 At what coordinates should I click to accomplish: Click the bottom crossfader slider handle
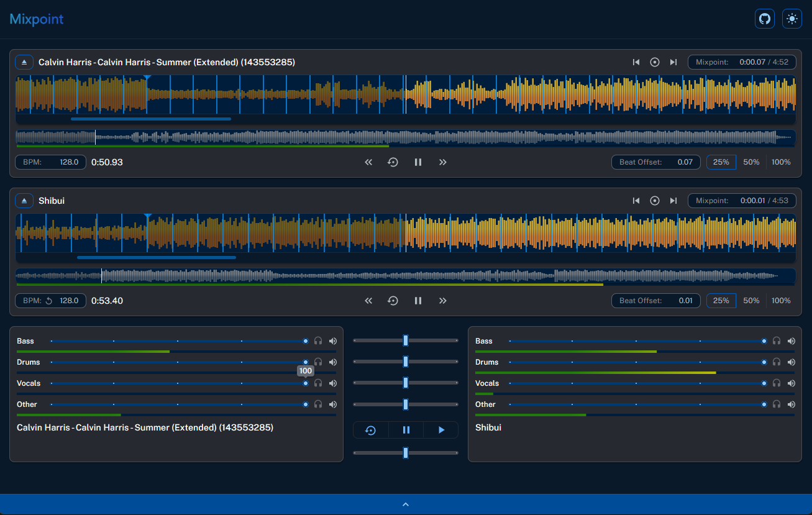[406, 453]
